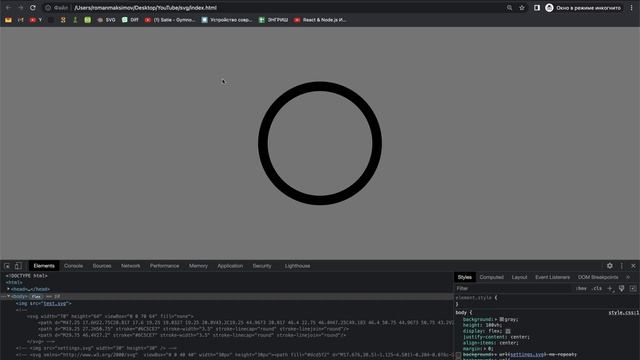The width and height of the screenshot is (640, 360).
Task: Close the DevTools panel with X
Action: (x=633, y=266)
